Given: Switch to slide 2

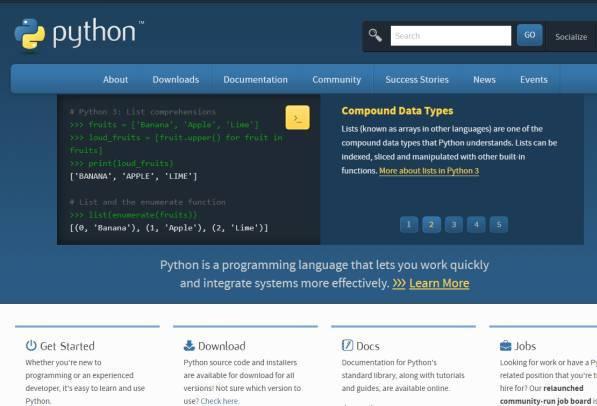Looking at the screenshot, I should 431,224.
